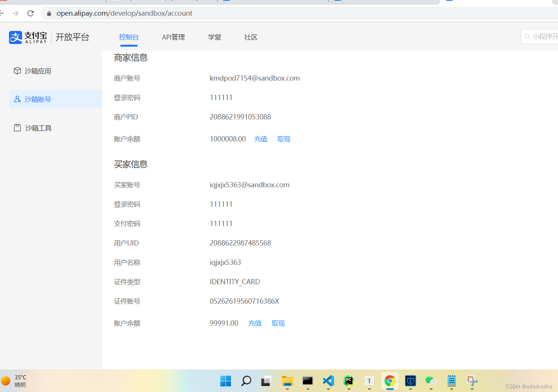The height and width of the screenshot is (392, 558).
Task: Open the blue shield app on taskbar
Action: pos(410,381)
